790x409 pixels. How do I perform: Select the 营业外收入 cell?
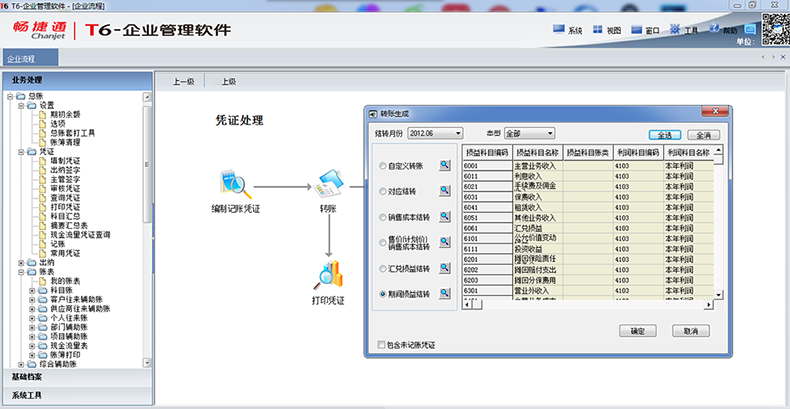click(538, 291)
